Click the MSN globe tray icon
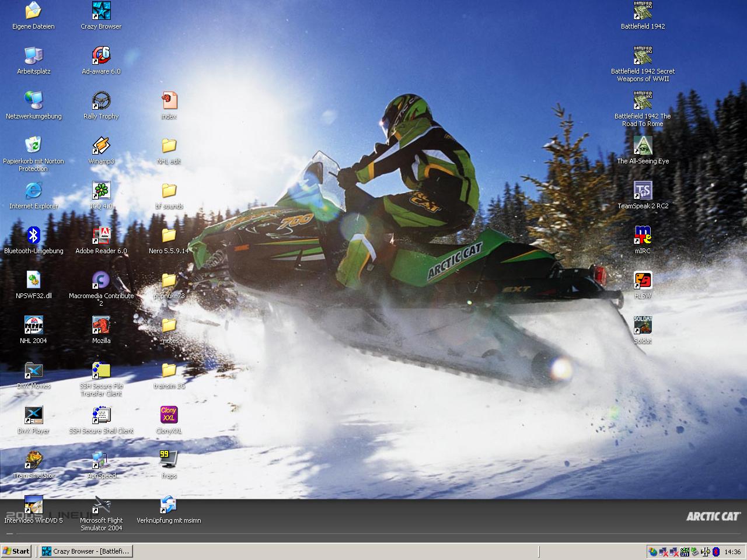Image resolution: width=747 pixels, height=560 pixels. click(x=653, y=552)
